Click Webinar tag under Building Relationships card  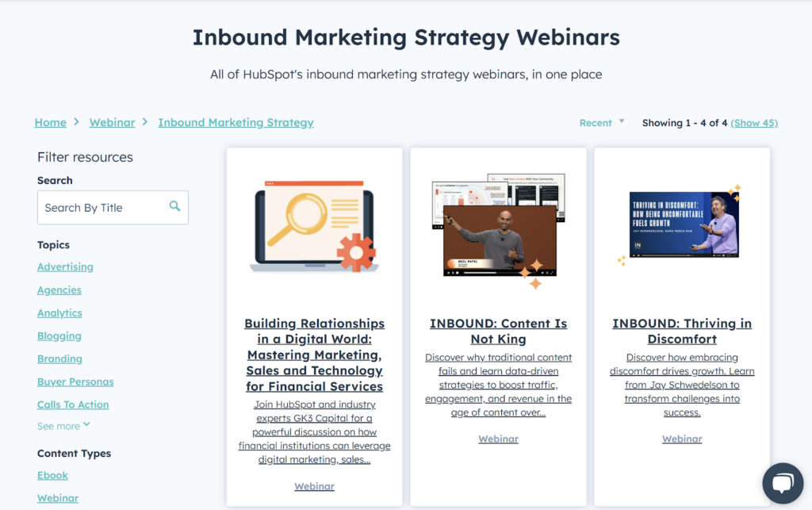pyautogui.click(x=314, y=486)
